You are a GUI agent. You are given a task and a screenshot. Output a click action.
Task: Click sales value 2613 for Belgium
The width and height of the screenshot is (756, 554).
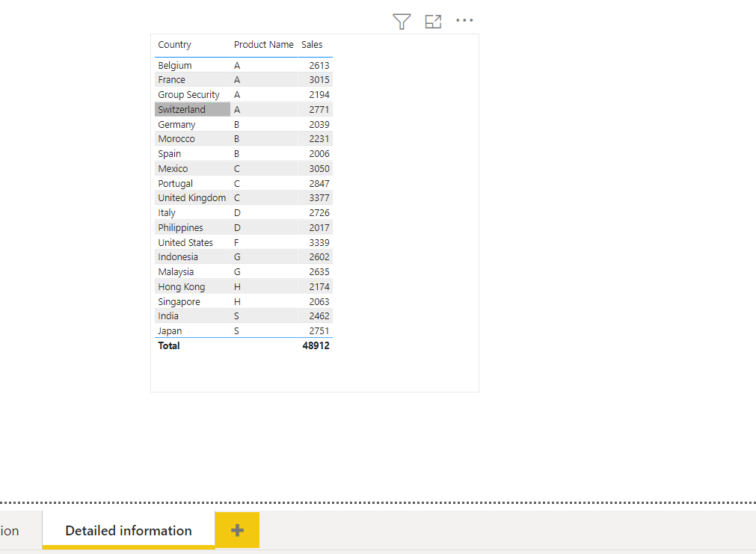click(319, 65)
